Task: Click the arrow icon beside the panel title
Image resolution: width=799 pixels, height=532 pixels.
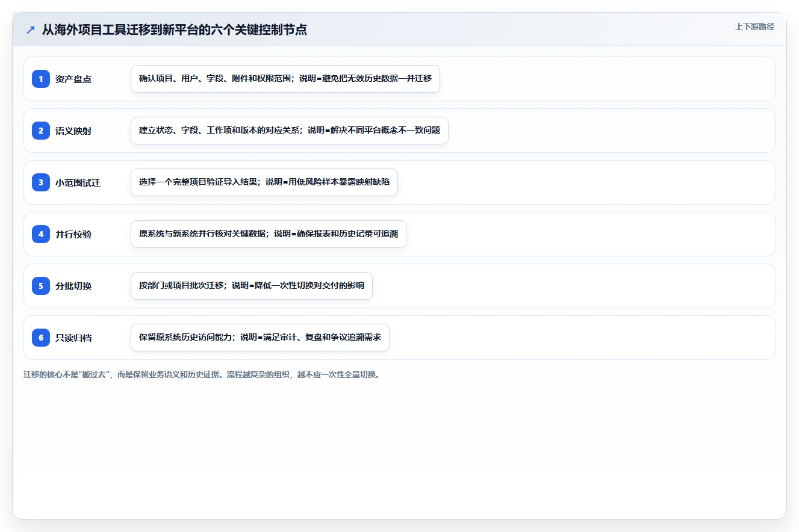Action: [x=30, y=29]
